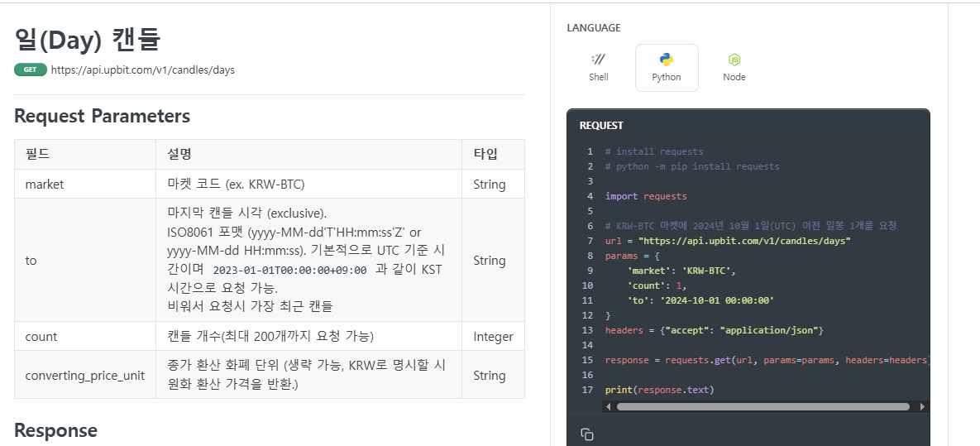Click the 필드 column header
980x446 pixels.
(85, 155)
